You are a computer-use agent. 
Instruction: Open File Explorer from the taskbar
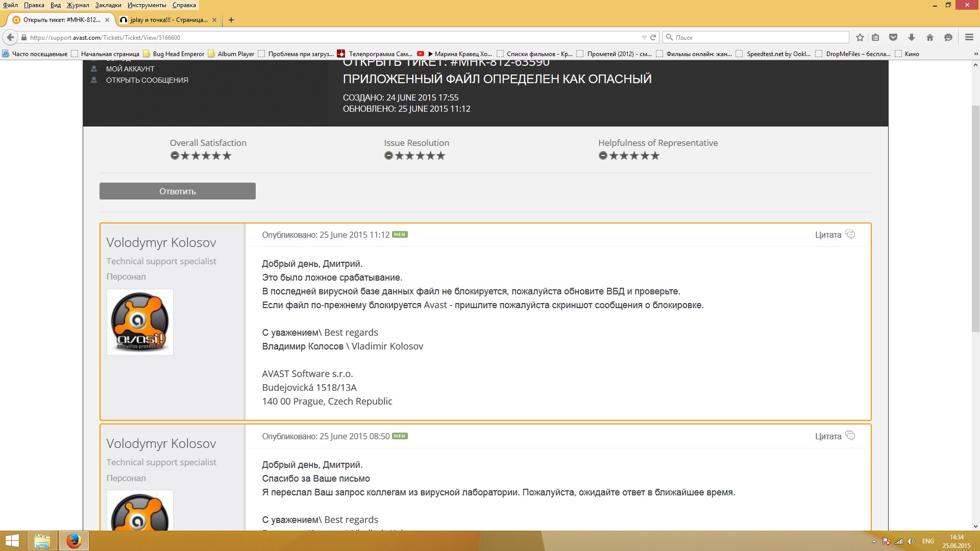click(x=42, y=541)
